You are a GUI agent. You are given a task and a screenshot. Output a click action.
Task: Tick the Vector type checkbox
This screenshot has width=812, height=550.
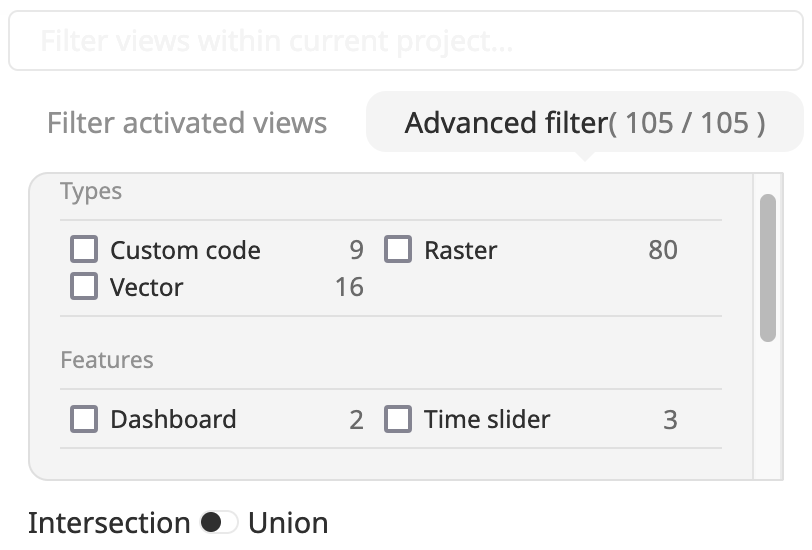84,287
